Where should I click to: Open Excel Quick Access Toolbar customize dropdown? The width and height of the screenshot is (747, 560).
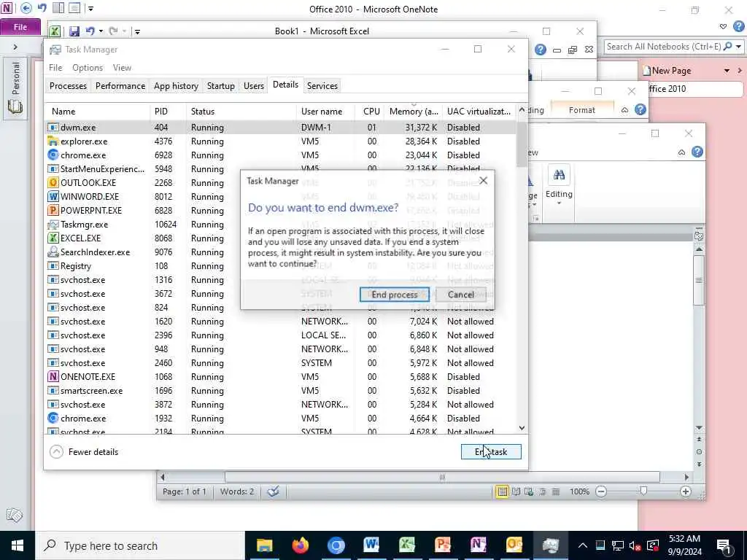(x=137, y=32)
